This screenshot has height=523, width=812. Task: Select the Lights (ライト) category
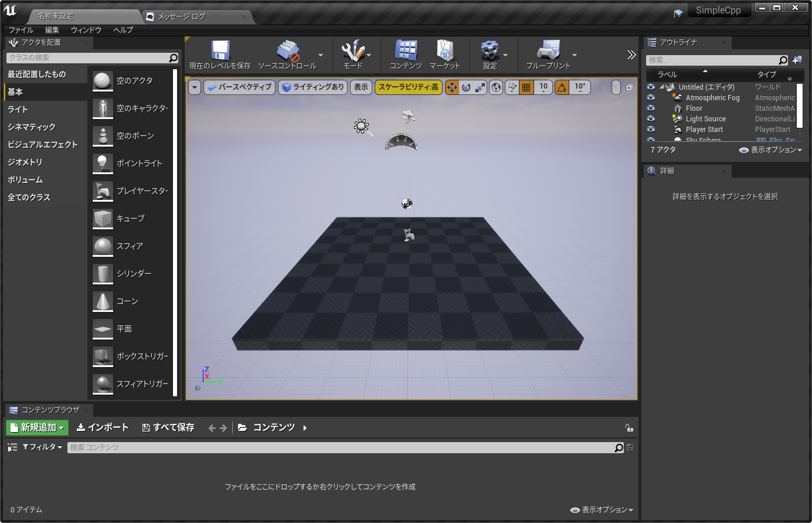pyautogui.click(x=46, y=110)
